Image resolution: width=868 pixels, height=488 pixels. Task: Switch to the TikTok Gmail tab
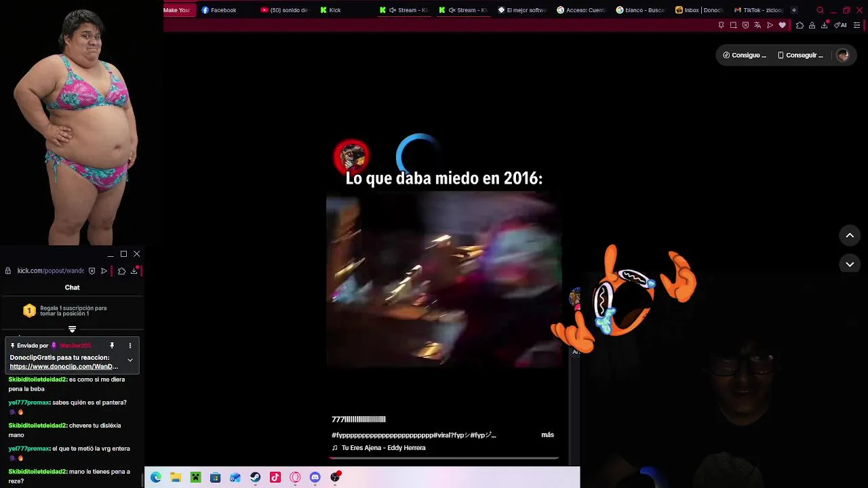[758, 10]
